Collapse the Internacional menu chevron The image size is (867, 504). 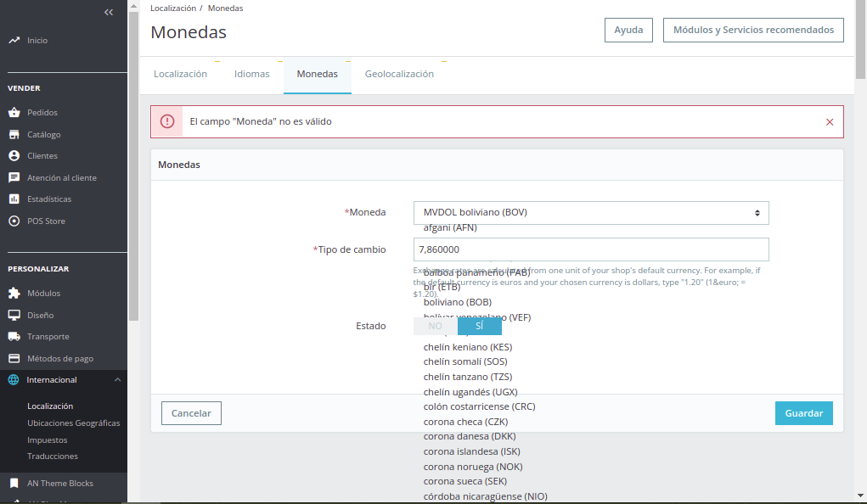click(117, 379)
